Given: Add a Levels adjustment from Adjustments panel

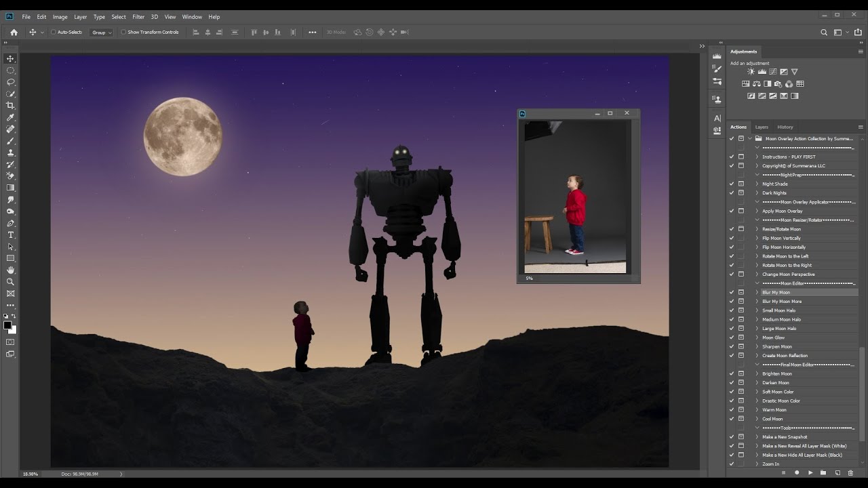Looking at the screenshot, I should [x=762, y=72].
